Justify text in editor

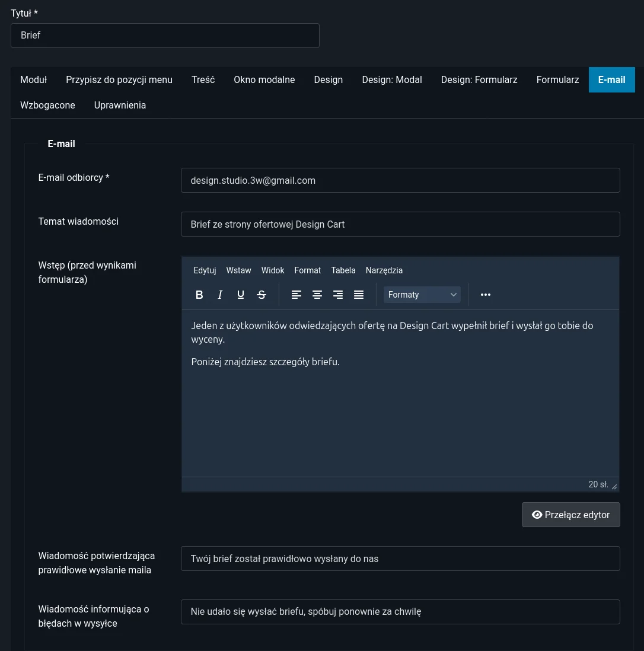coord(359,295)
